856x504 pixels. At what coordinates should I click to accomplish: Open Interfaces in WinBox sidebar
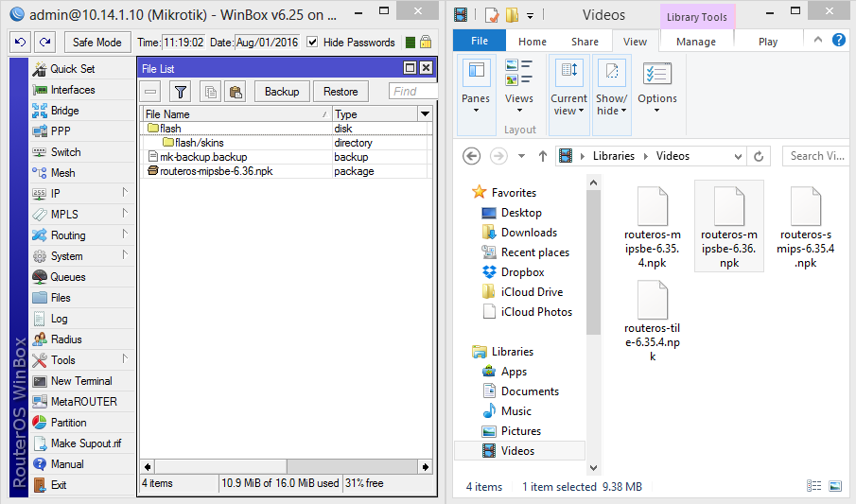click(x=82, y=90)
